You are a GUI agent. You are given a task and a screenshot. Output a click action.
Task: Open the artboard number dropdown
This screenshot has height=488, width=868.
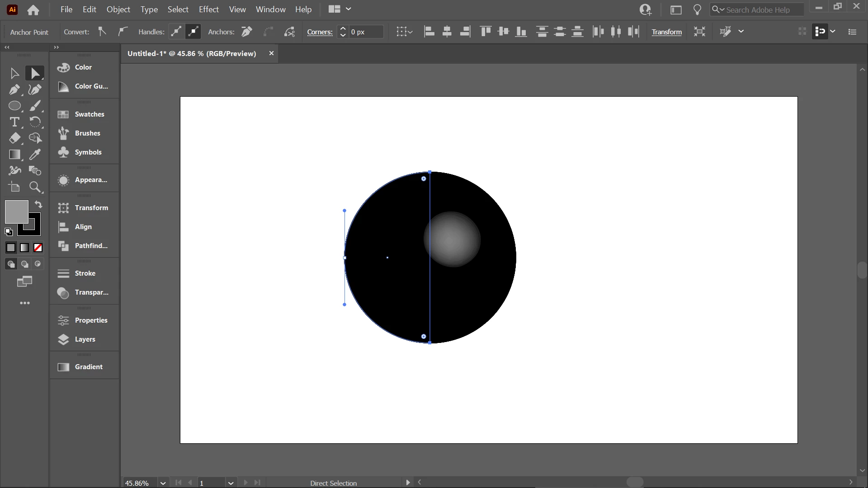pyautogui.click(x=231, y=483)
